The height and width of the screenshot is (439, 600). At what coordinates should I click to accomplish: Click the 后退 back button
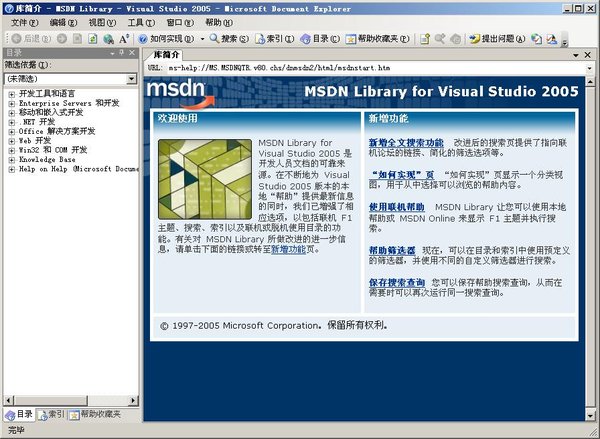31,39
